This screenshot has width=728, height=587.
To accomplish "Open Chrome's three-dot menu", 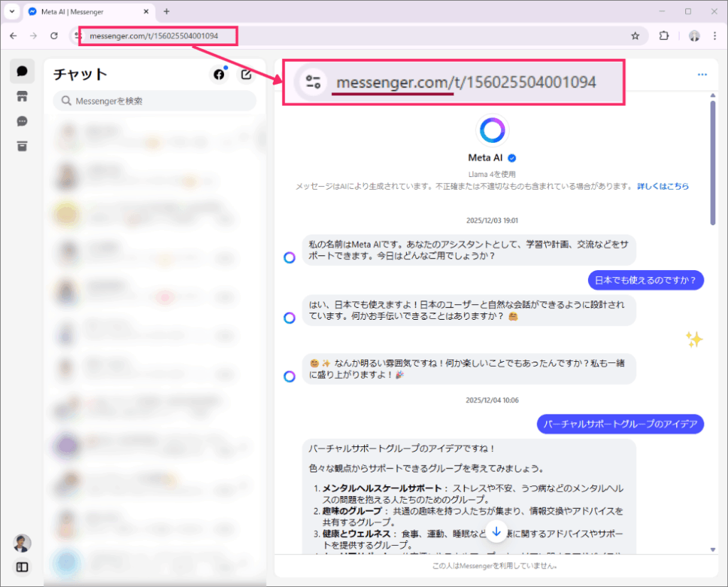I will 714,36.
